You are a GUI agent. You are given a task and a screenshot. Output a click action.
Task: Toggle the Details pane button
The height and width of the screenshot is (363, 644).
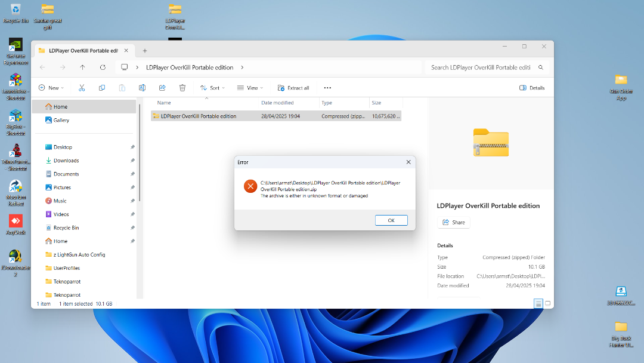pyautogui.click(x=532, y=88)
